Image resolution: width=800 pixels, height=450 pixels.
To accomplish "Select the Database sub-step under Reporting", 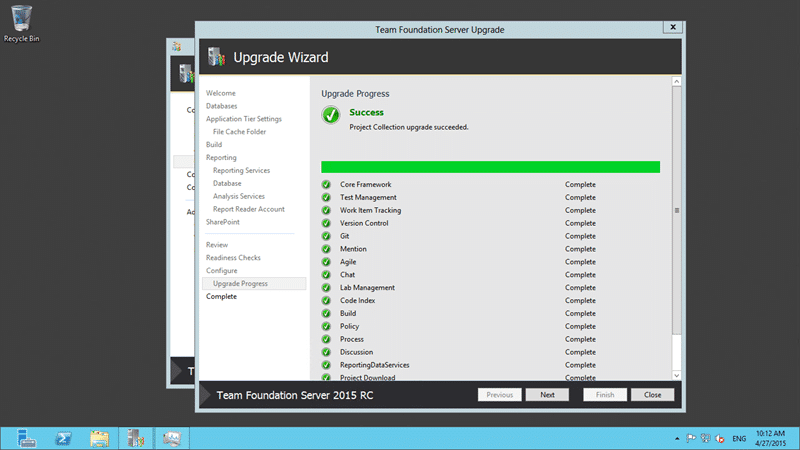I will click(x=227, y=183).
